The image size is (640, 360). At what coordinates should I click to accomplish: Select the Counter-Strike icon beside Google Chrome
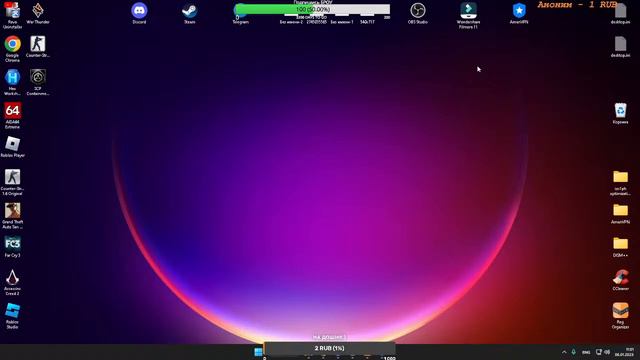click(38, 46)
